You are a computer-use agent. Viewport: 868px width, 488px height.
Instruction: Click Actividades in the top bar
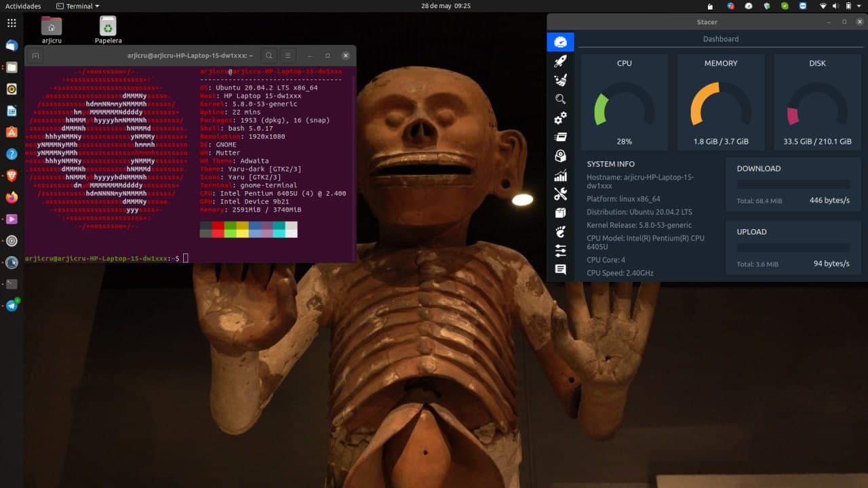(x=23, y=6)
